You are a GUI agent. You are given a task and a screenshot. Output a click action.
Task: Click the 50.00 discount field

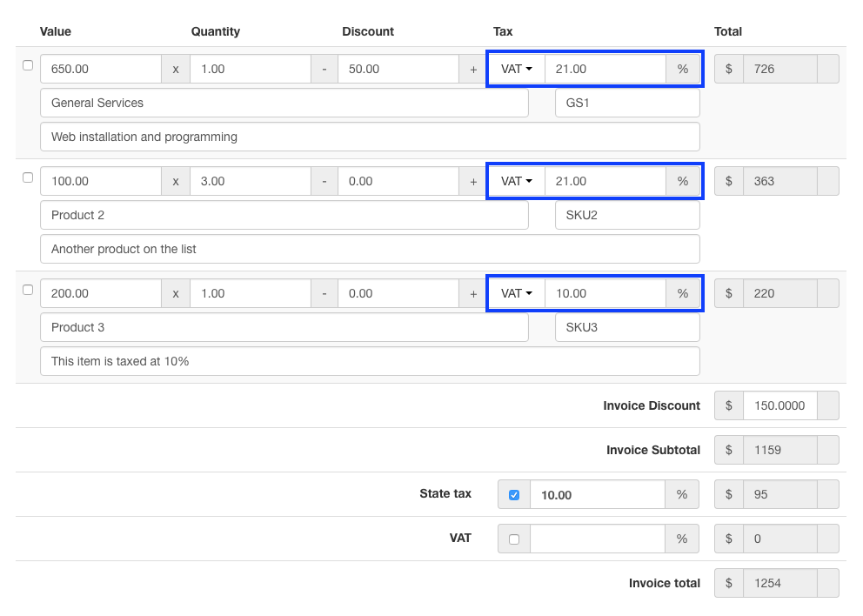pyautogui.click(x=398, y=69)
